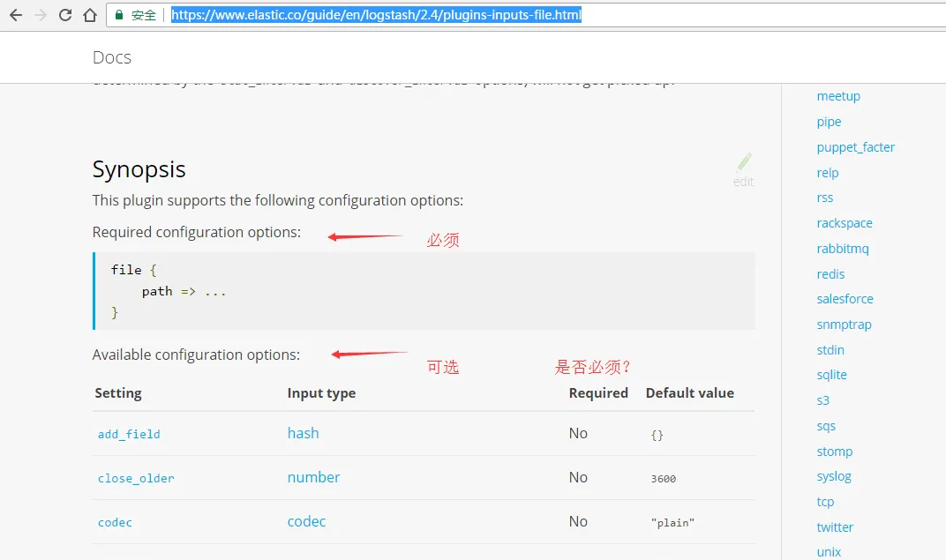Screen dimensions: 946x560
Task: Open the Docs header link
Action: [111, 57]
